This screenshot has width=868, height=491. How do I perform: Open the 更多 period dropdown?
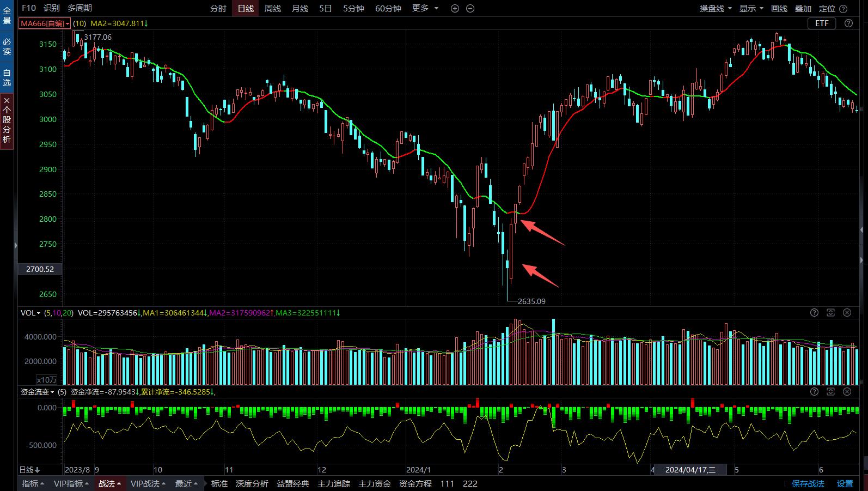tap(425, 8)
